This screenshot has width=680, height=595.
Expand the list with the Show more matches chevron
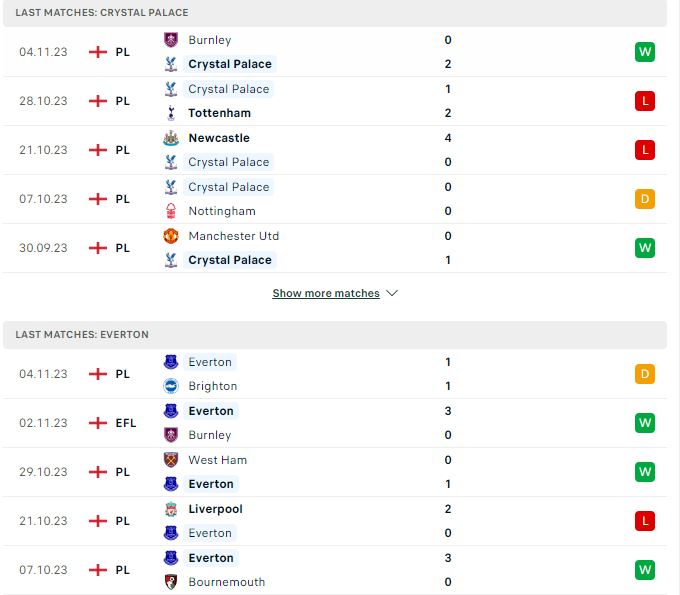click(392, 293)
